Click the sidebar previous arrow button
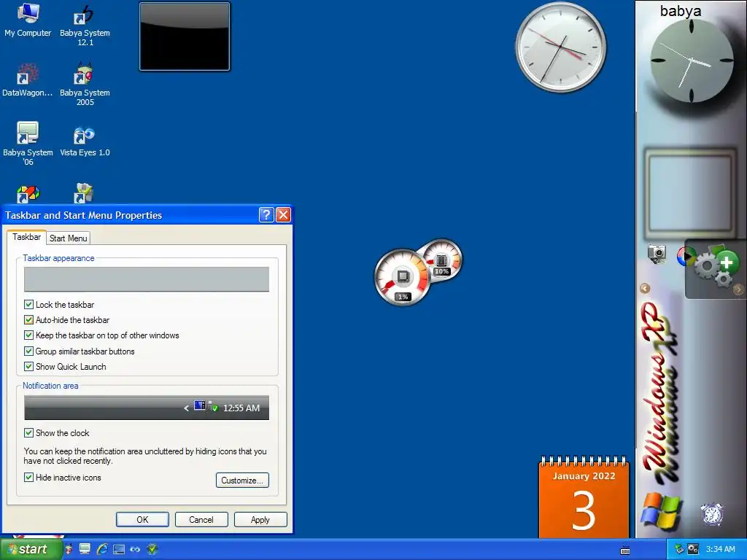The image size is (747, 560). click(x=645, y=288)
